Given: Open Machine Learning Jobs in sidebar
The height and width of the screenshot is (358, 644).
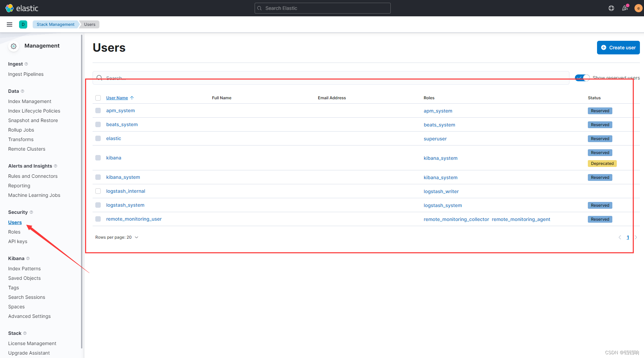Looking at the screenshot, I should (34, 195).
